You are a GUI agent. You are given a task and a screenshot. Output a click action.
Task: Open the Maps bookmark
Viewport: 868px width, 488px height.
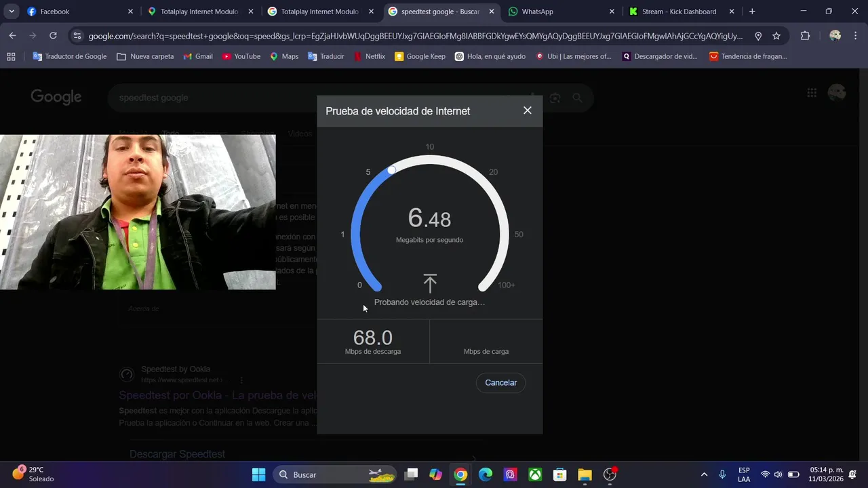point(284,56)
